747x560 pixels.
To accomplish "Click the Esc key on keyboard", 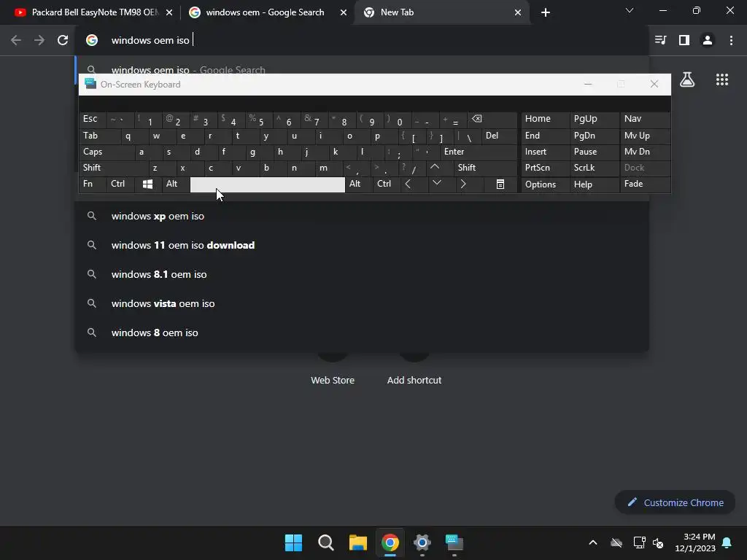I will [93, 119].
